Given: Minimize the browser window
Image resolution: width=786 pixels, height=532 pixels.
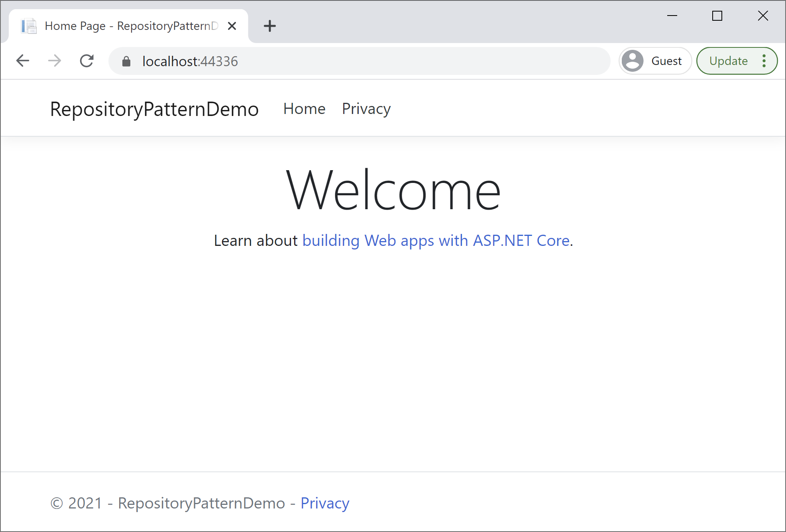Looking at the screenshot, I should click(x=672, y=16).
